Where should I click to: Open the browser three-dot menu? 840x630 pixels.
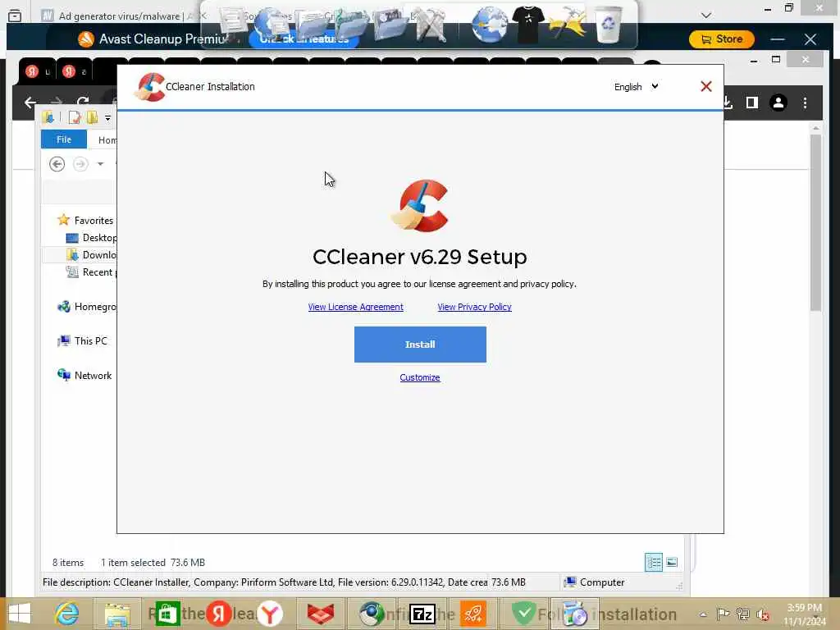tap(805, 103)
